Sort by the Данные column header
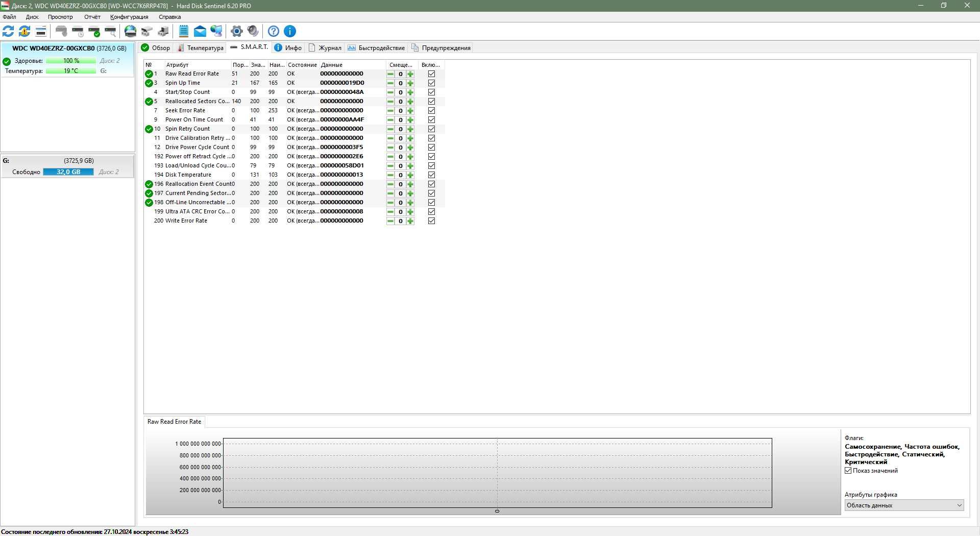This screenshot has height=536, width=980. pos(352,65)
